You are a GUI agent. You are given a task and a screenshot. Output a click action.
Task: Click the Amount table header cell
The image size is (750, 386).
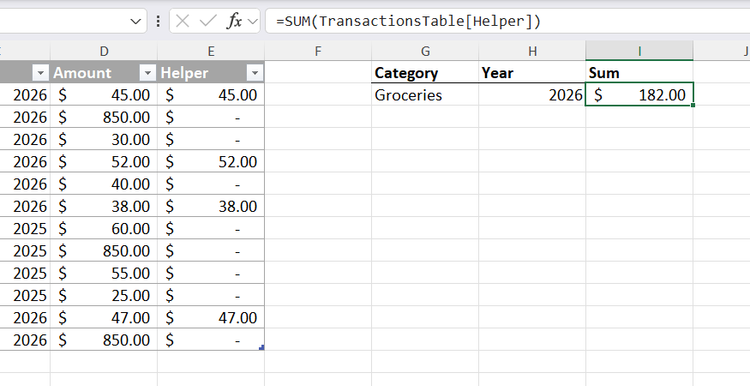click(104, 73)
